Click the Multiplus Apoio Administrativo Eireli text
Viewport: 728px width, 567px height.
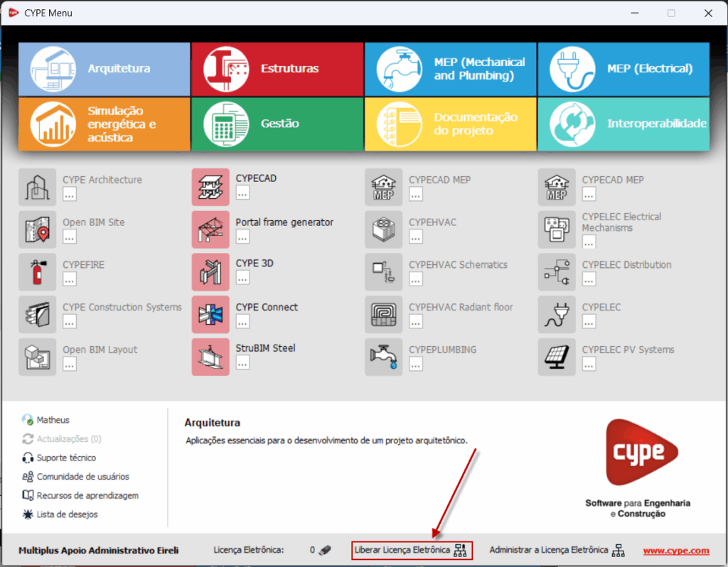98,551
